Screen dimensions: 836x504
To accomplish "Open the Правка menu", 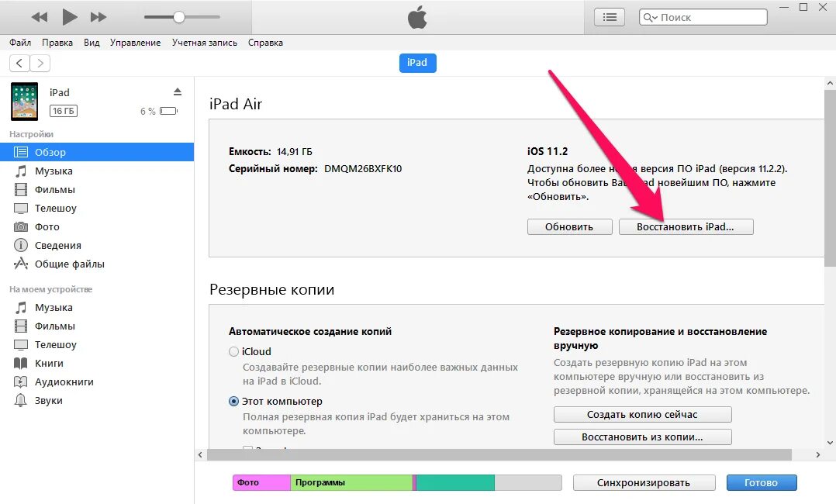I will (x=57, y=43).
